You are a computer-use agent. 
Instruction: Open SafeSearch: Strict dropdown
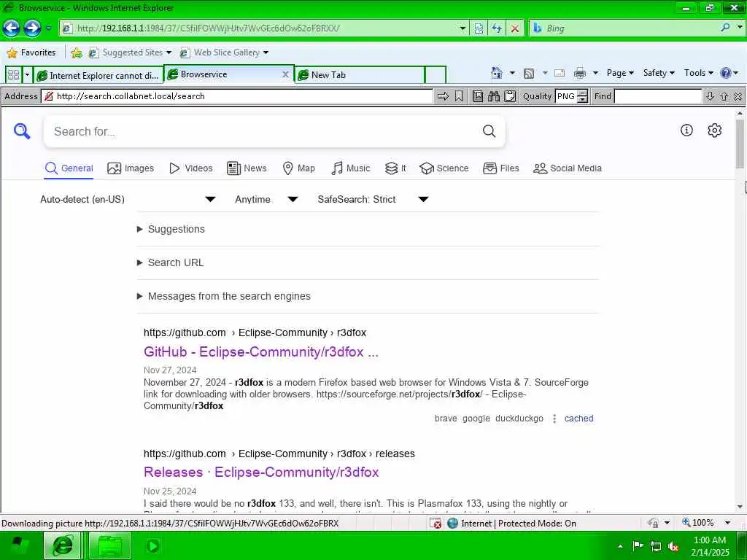pyautogui.click(x=373, y=200)
